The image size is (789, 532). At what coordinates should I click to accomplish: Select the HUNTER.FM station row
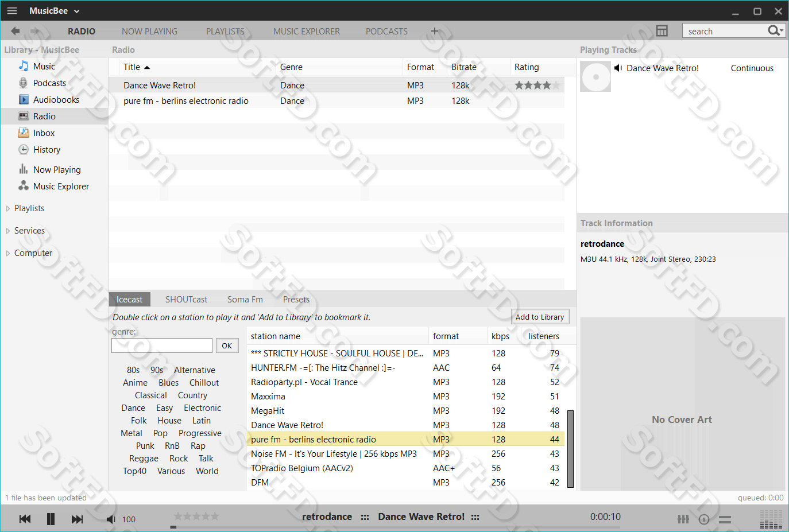point(406,368)
